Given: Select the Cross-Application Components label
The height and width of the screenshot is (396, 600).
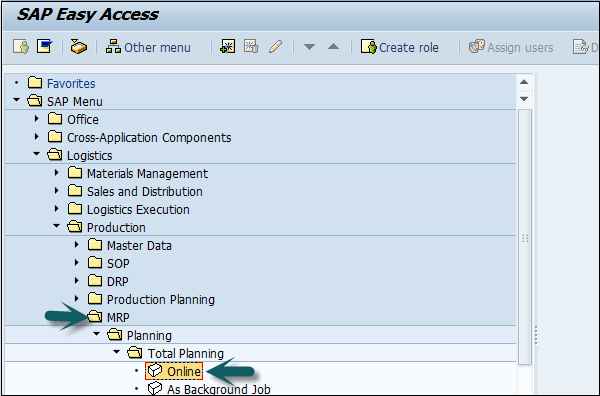Looking at the screenshot, I should (149, 138).
